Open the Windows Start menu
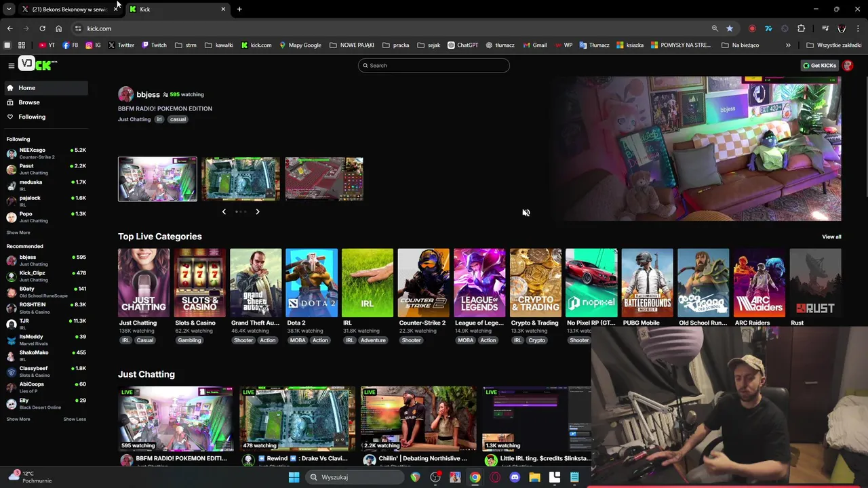868x488 pixels. [294, 477]
